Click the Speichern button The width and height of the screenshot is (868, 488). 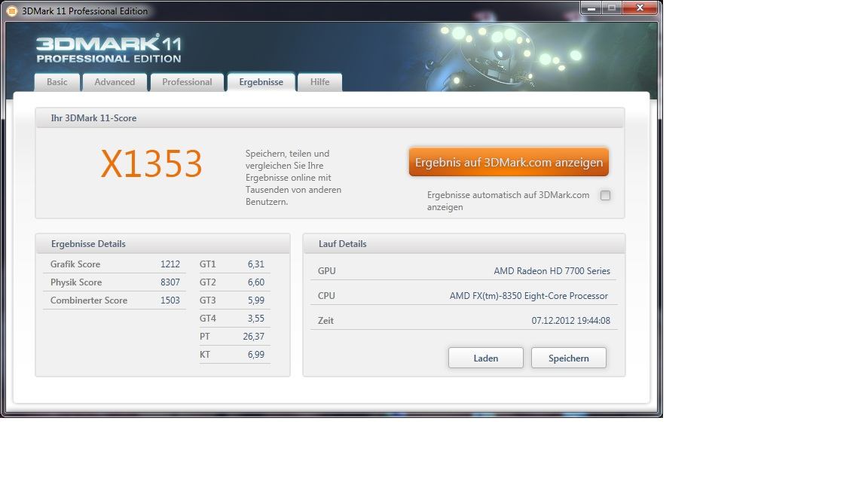coord(569,358)
